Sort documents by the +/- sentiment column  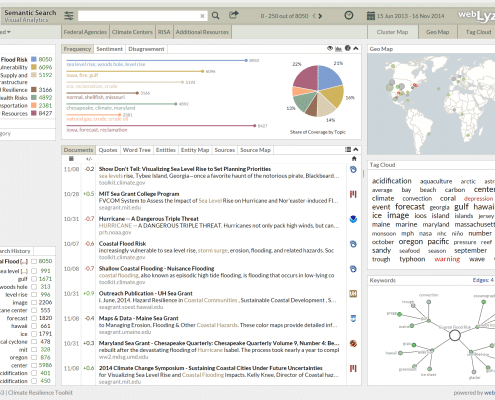89,159
